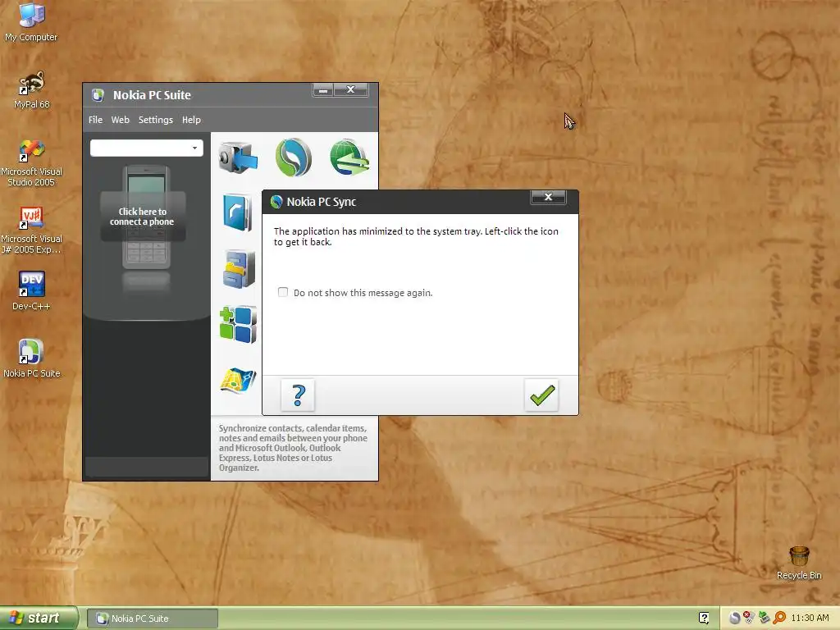Image resolution: width=840 pixels, height=630 pixels.
Task: Open Microsoft Visual Studio 2005 shortcut
Action: tap(31, 163)
